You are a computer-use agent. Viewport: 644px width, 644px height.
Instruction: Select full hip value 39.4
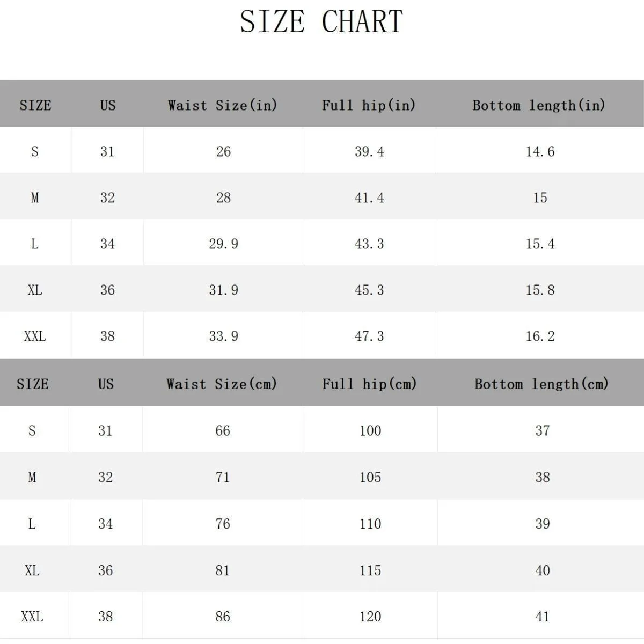coord(369,152)
